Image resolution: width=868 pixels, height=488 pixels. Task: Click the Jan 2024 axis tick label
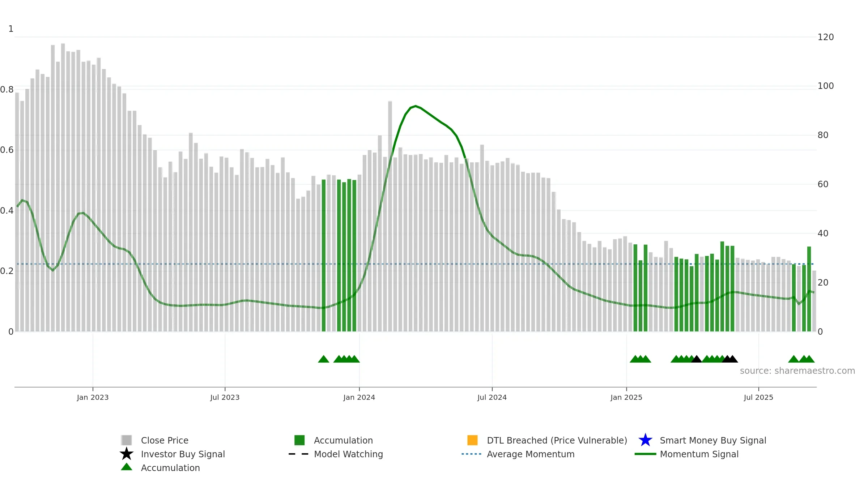359,397
